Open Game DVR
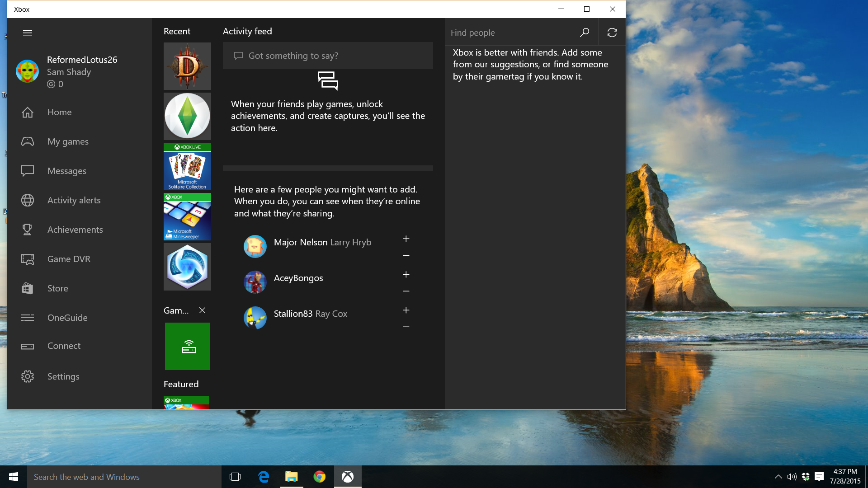The width and height of the screenshot is (868, 488). (x=69, y=258)
